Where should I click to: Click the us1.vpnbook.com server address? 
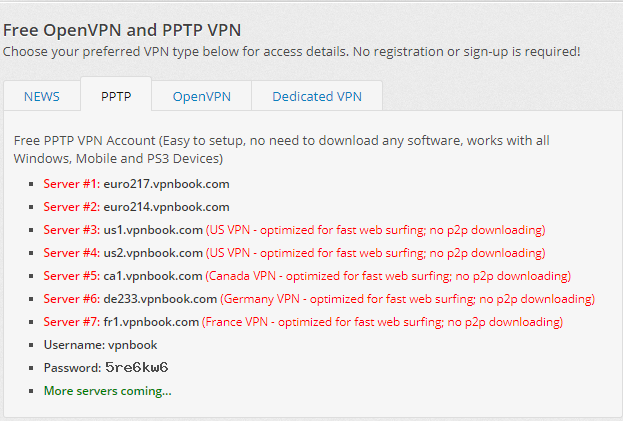(153, 230)
